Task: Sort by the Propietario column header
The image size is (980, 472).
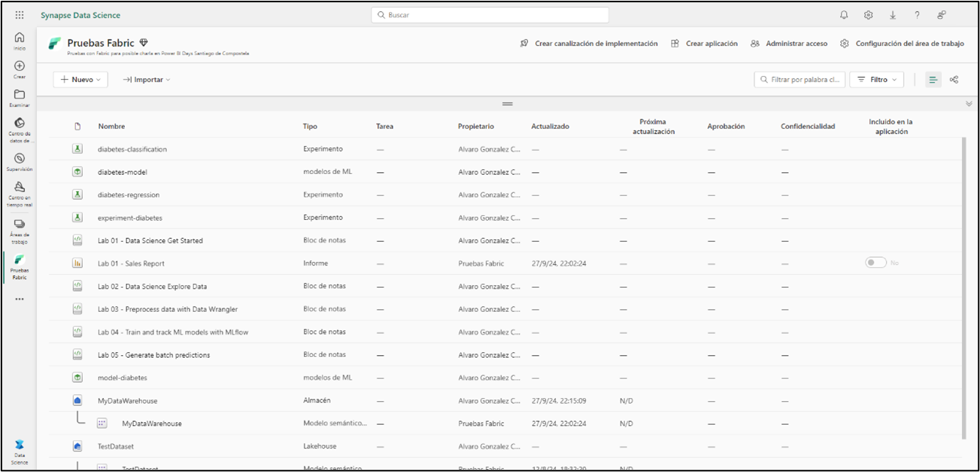Action: point(476,126)
